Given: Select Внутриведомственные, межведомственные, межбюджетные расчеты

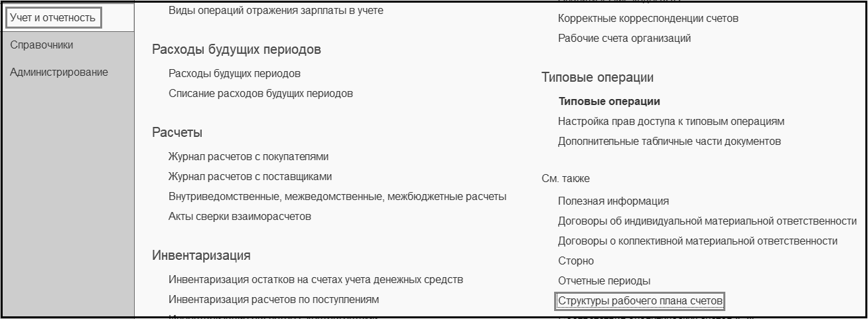Looking at the screenshot, I should (338, 197).
